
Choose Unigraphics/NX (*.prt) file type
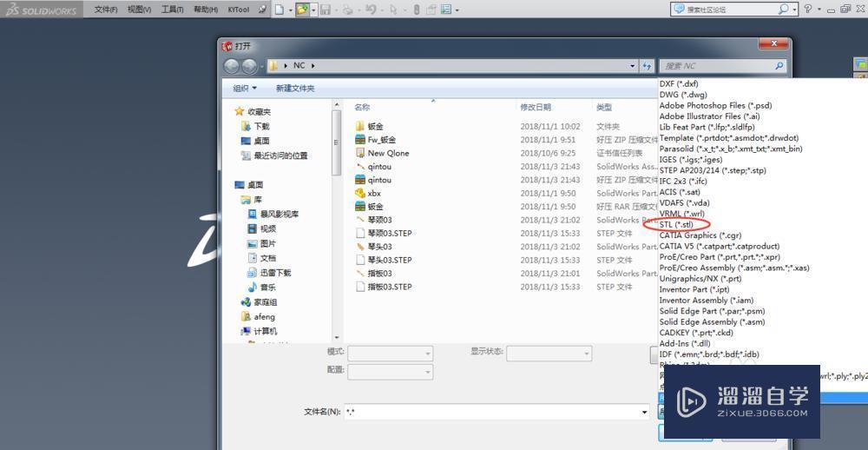coord(700,279)
